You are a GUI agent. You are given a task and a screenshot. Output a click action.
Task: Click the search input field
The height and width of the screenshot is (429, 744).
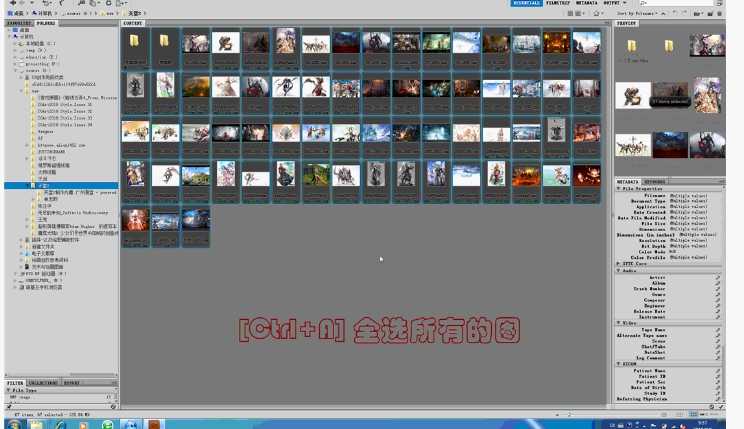tap(676, 3)
